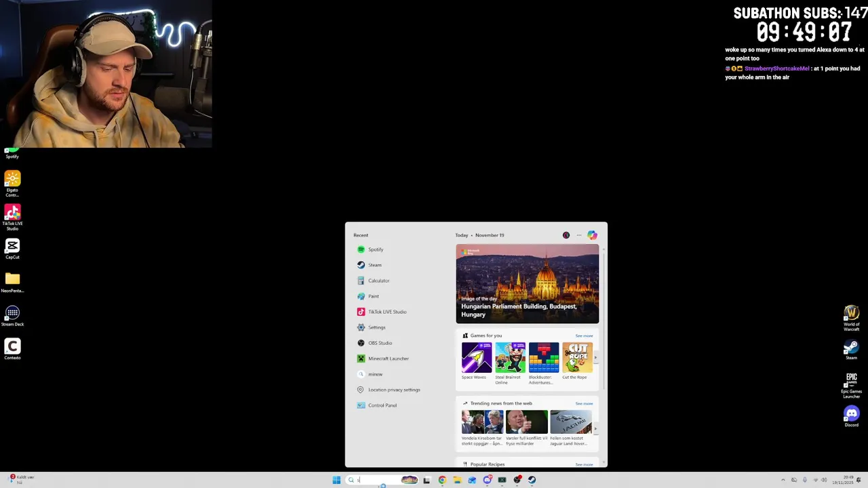Open volume control in system tray
The height and width of the screenshot is (488, 868).
pos(824,480)
